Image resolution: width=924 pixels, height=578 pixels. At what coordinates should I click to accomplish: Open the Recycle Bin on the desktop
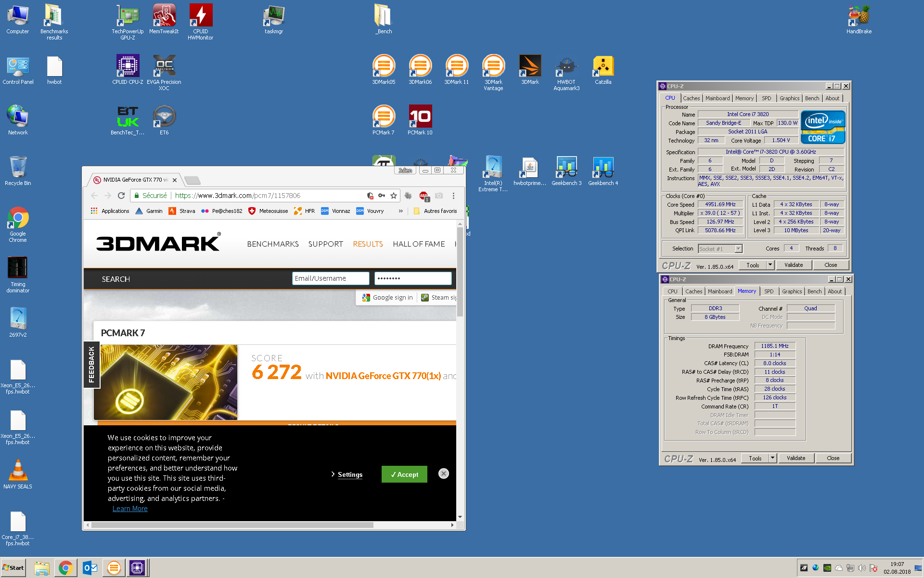[18, 171]
